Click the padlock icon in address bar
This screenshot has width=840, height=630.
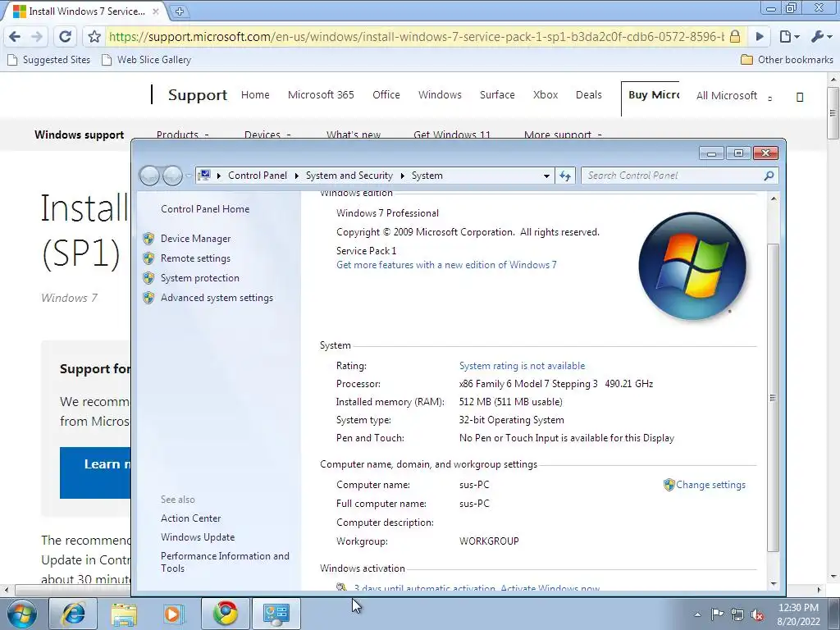[x=735, y=36]
